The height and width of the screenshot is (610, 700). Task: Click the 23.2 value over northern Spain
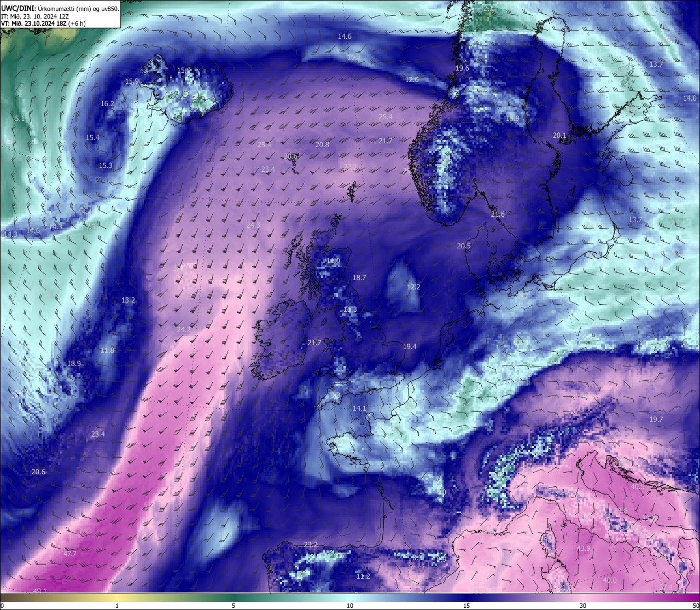pos(311,544)
